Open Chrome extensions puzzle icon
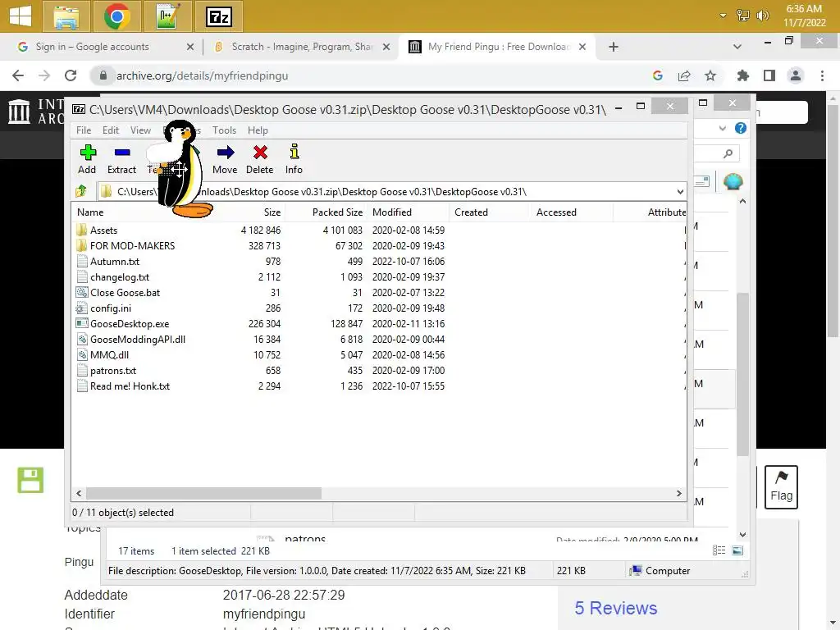The height and width of the screenshot is (630, 840). coord(742,76)
